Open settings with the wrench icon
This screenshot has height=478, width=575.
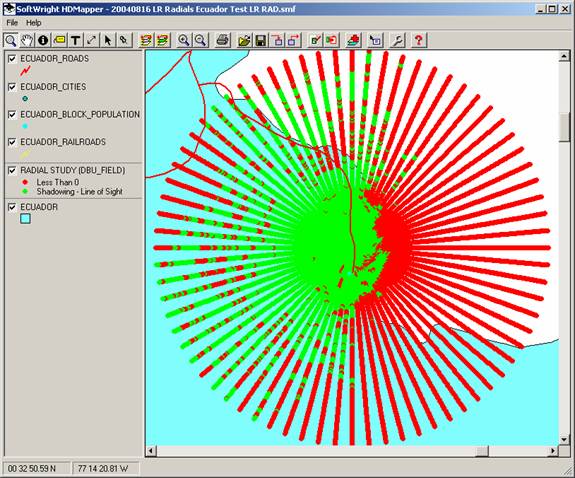pyautogui.click(x=398, y=40)
